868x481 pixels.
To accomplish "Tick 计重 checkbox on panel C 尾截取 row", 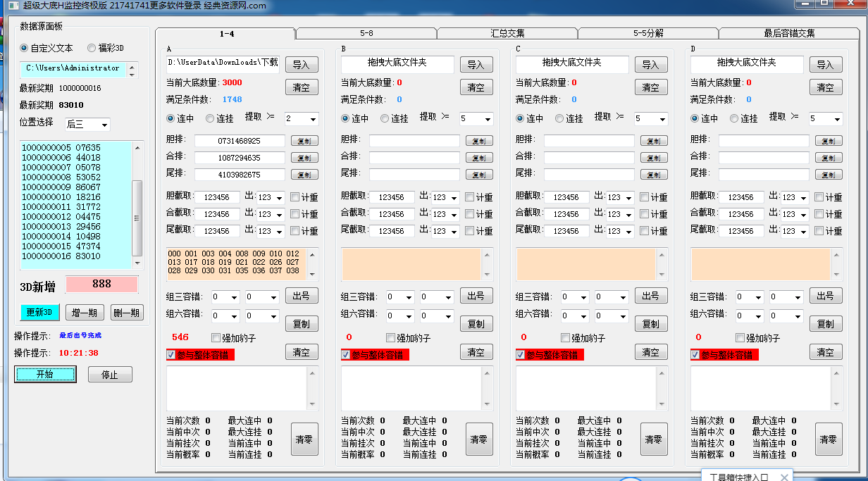I will point(654,231).
